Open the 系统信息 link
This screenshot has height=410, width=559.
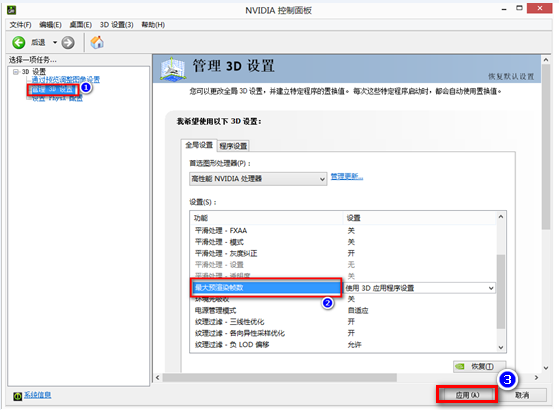click(37, 395)
